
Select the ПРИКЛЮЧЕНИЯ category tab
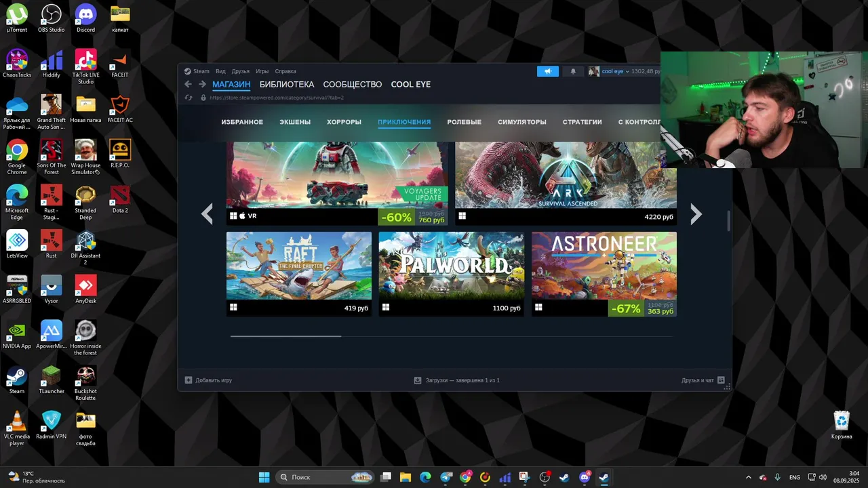(x=404, y=122)
